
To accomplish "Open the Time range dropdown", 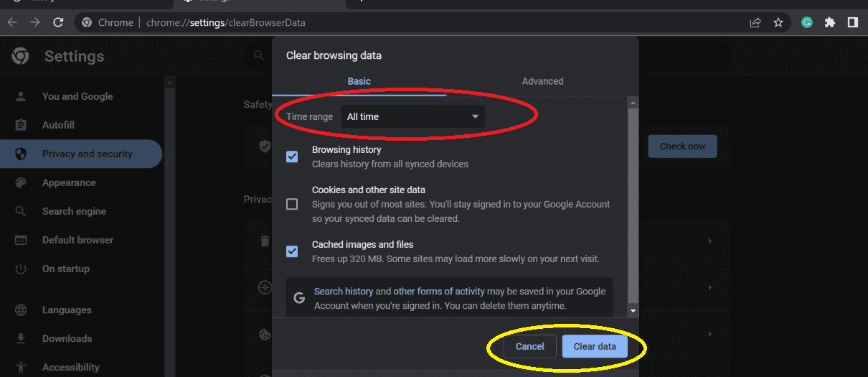I will coord(412,116).
